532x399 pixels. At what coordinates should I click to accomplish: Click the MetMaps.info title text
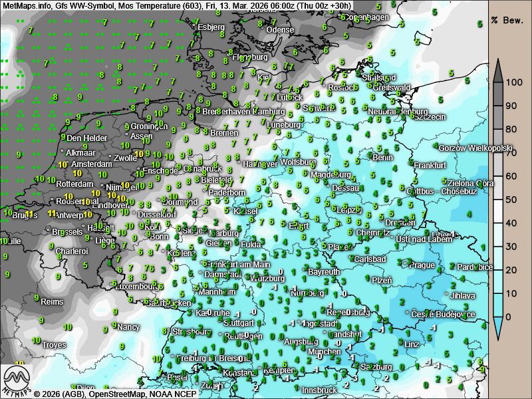point(28,5)
